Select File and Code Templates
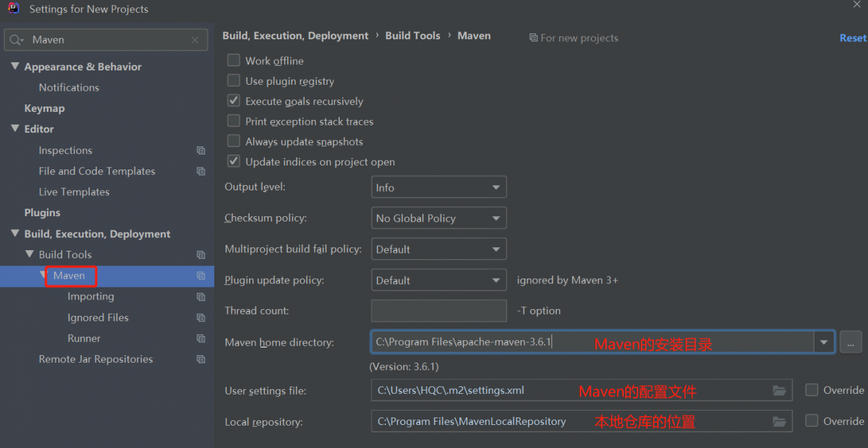Screen dimensions: 868x448 click(97, 171)
